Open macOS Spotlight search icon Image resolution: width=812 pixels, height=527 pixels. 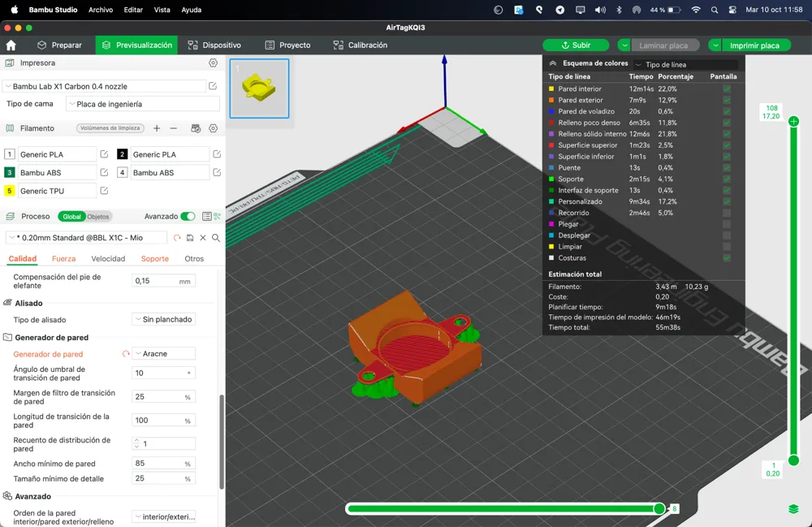pos(715,10)
